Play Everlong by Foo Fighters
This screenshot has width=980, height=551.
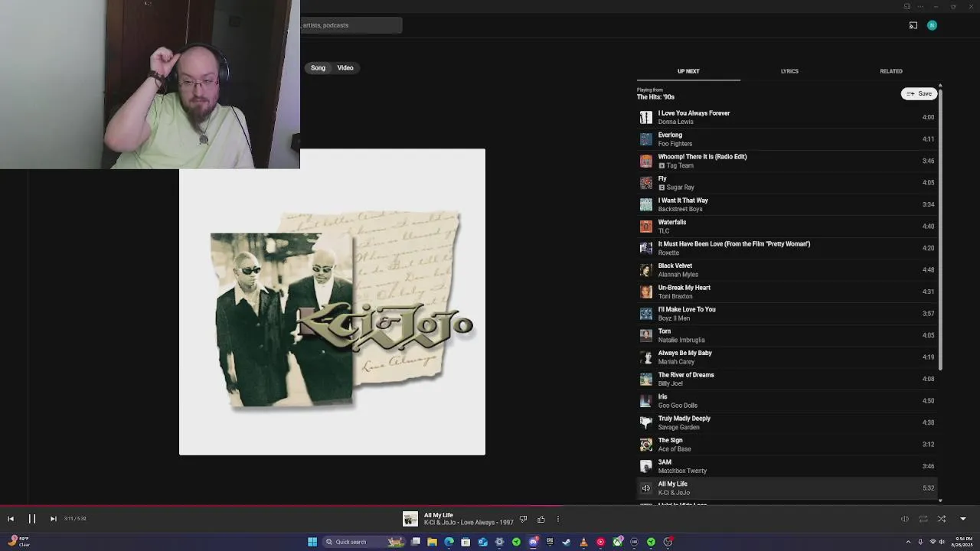[787, 139]
